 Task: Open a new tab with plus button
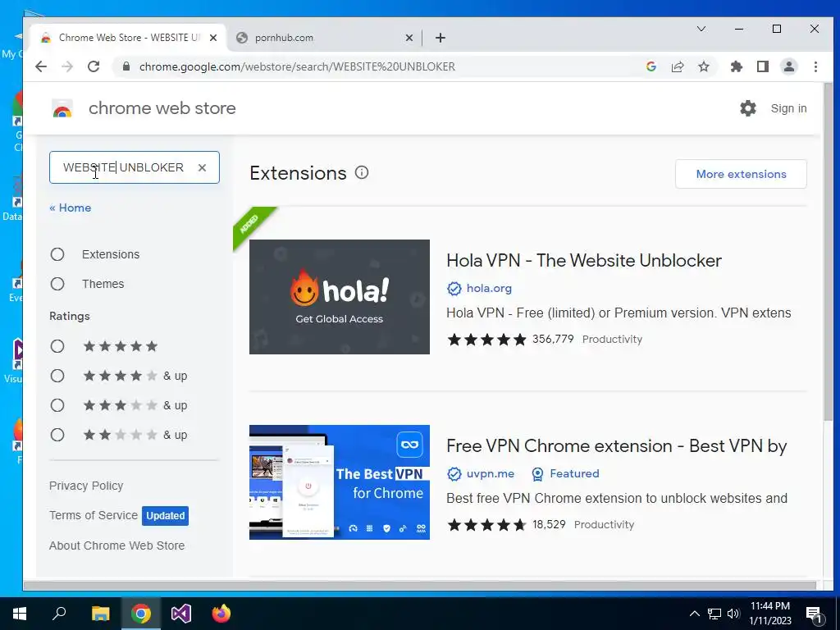[441, 38]
